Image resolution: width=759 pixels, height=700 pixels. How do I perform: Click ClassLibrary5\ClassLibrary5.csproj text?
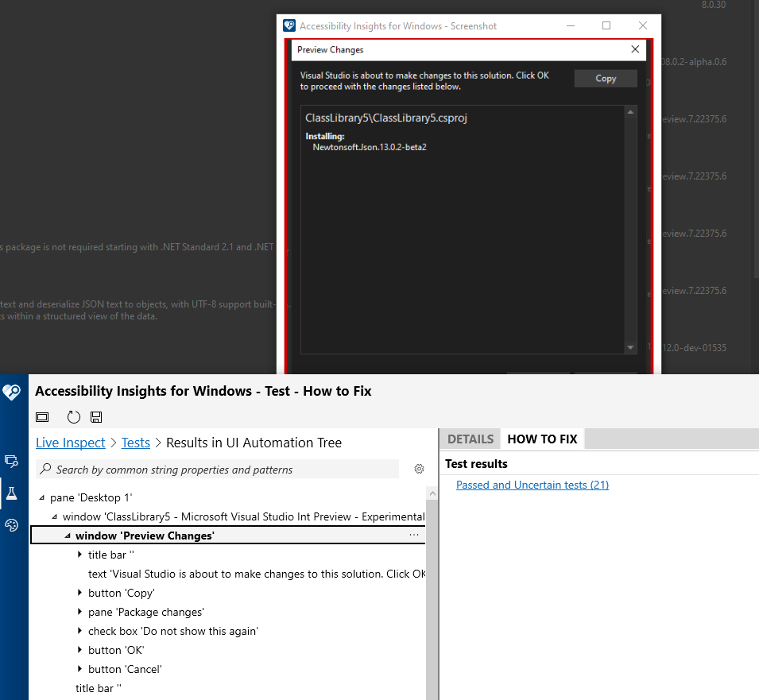(386, 118)
